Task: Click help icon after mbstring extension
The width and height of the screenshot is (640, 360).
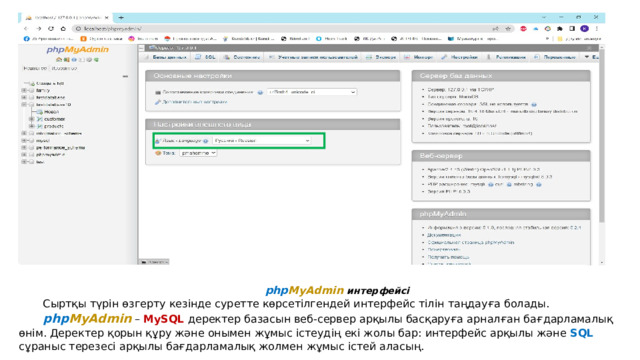Action: pyautogui.click(x=539, y=184)
